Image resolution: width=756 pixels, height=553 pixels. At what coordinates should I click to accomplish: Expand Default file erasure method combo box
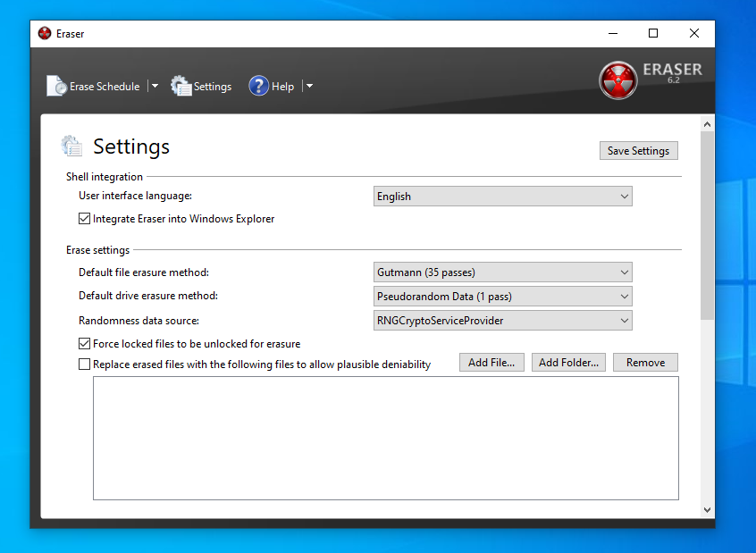pos(502,272)
